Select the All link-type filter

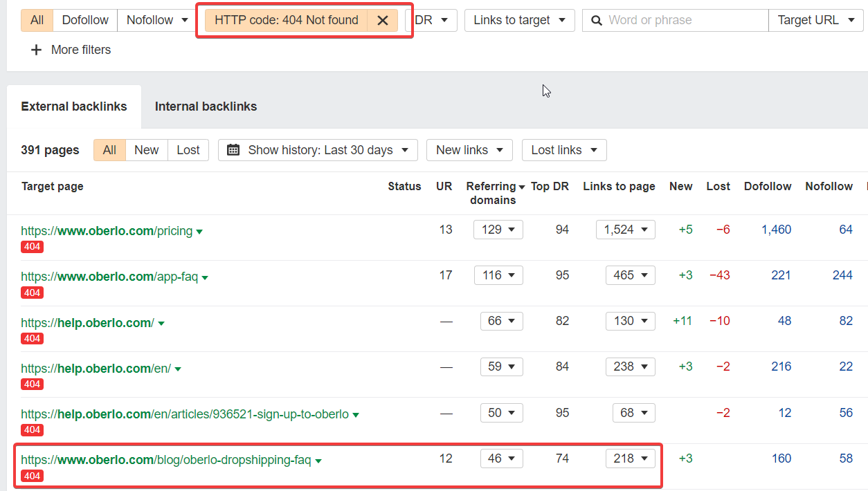pyautogui.click(x=37, y=20)
